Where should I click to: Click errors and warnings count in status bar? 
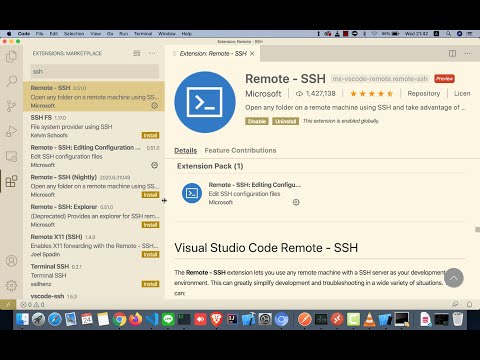32,305
